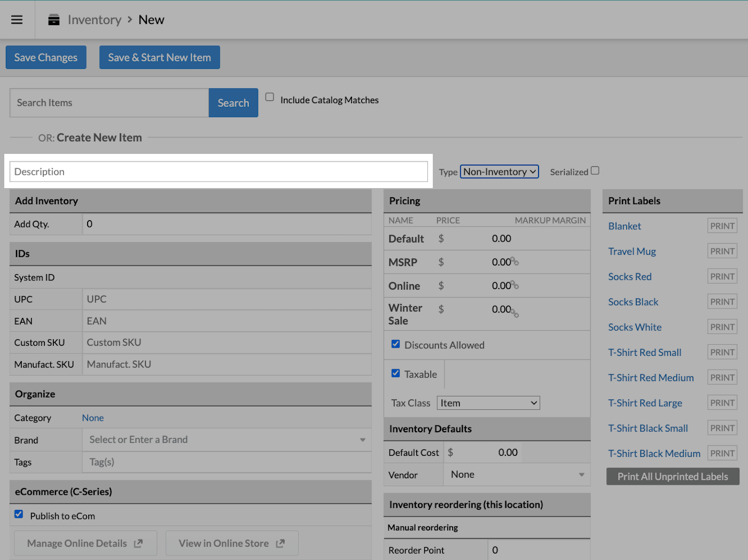This screenshot has width=748, height=560.
Task: Open T-Shirt Red Large link
Action: click(645, 403)
